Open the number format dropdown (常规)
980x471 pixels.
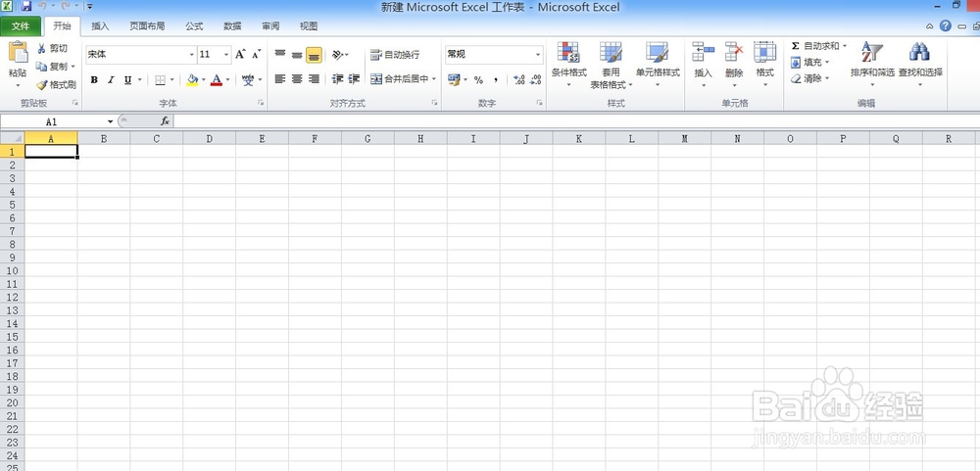click(x=538, y=55)
